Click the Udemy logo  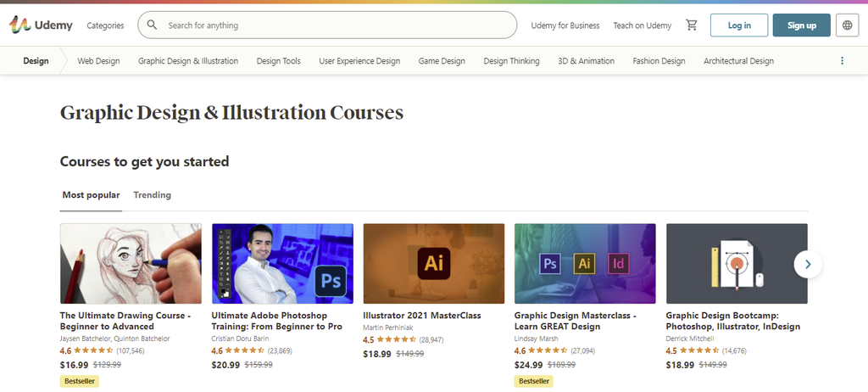point(41,25)
